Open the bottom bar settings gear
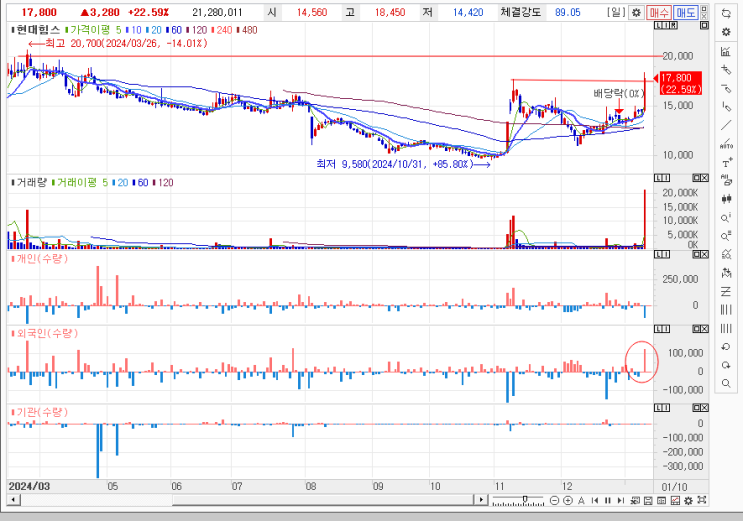Screen dimensions: 743x521 tap(689, 500)
